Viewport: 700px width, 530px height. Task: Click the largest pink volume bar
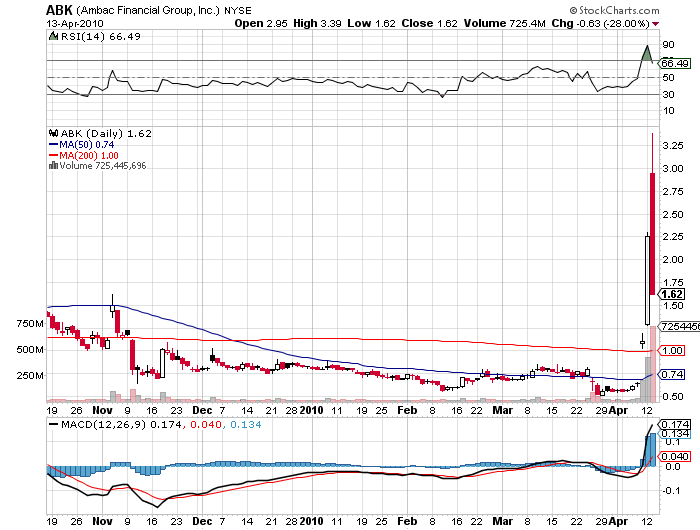652,363
